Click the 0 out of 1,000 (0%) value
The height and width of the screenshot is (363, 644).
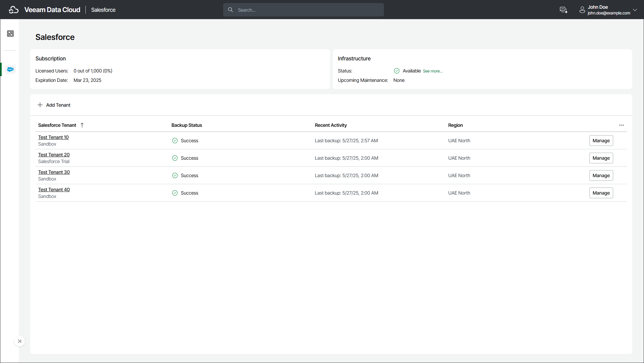click(x=93, y=71)
